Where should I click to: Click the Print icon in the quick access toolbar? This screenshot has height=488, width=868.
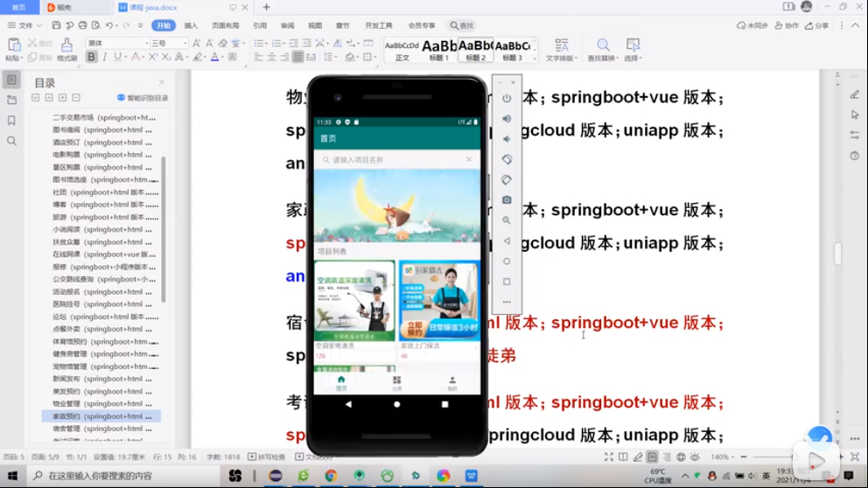pyautogui.click(x=82, y=25)
